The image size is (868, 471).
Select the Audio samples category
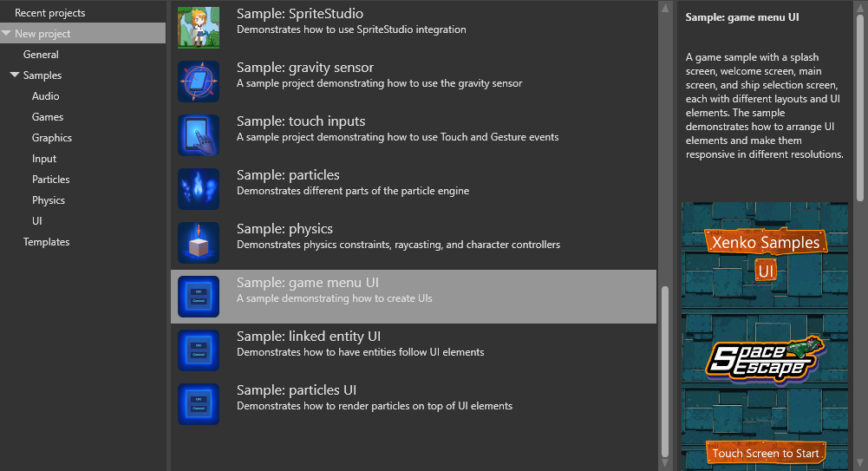[x=45, y=96]
